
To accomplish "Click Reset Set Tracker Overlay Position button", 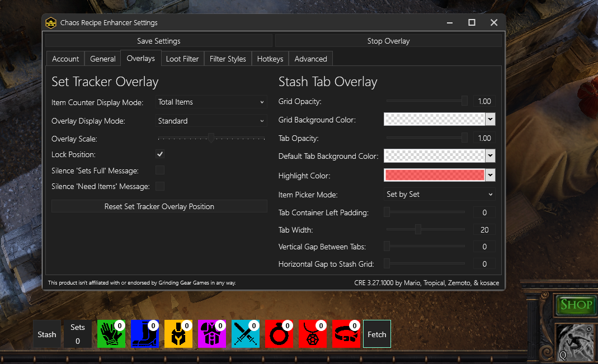I will click(159, 206).
